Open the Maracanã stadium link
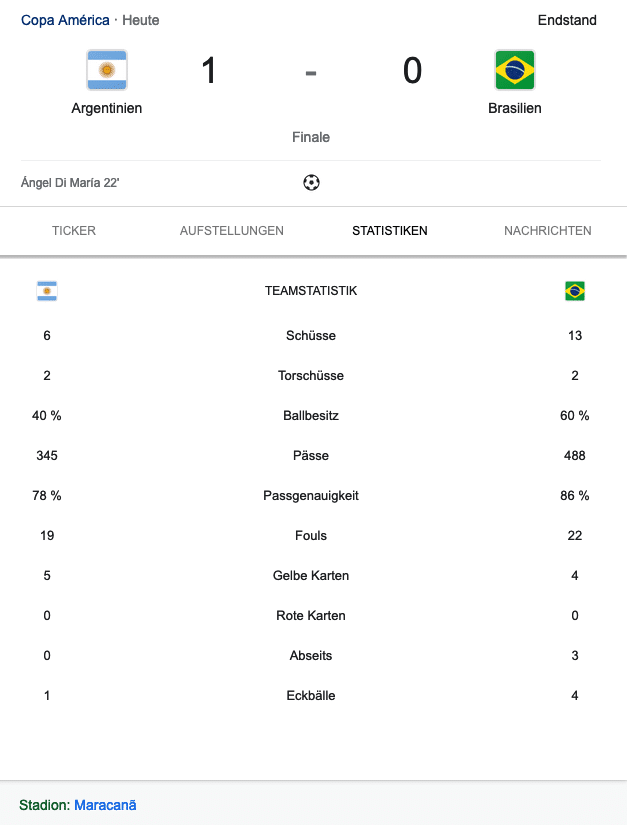 tap(107, 804)
